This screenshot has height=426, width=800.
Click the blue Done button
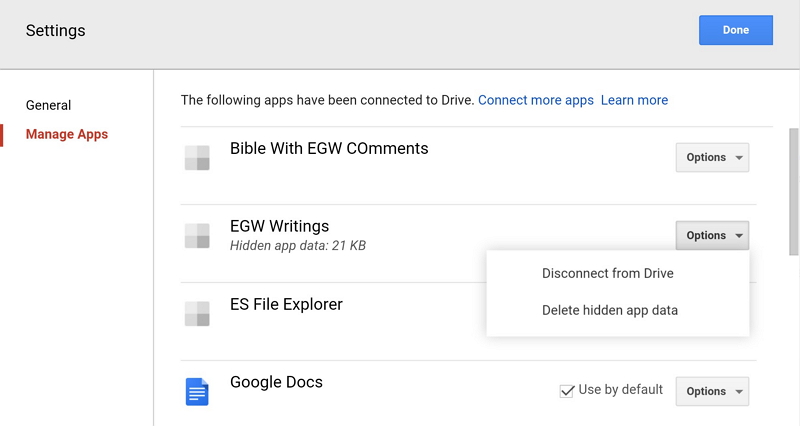736,30
